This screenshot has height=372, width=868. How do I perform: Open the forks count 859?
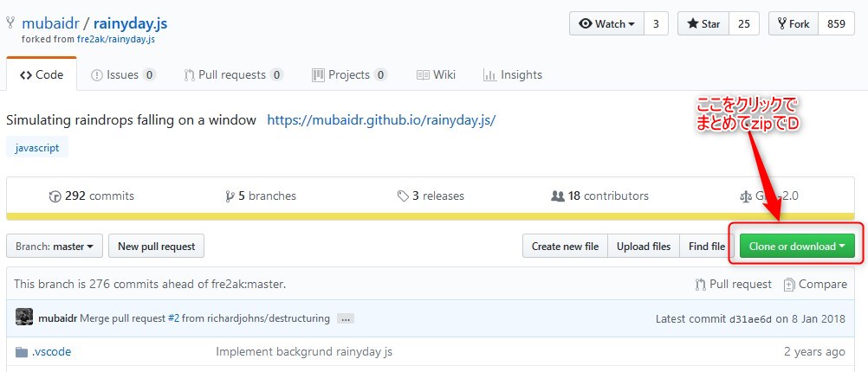[x=836, y=23]
